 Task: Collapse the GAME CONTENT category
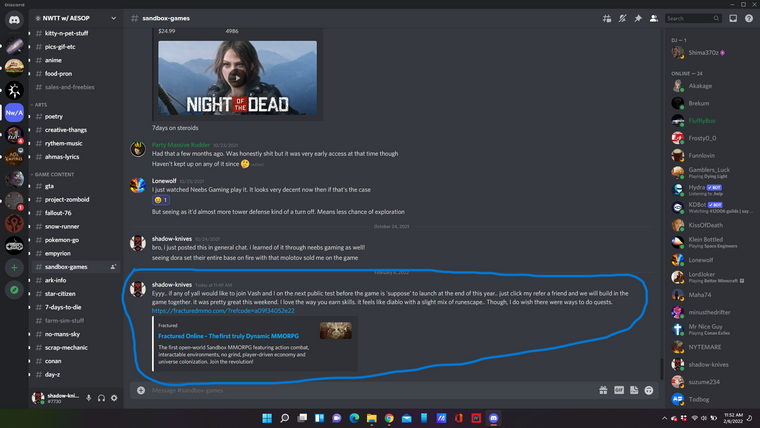pyautogui.click(x=54, y=174)
